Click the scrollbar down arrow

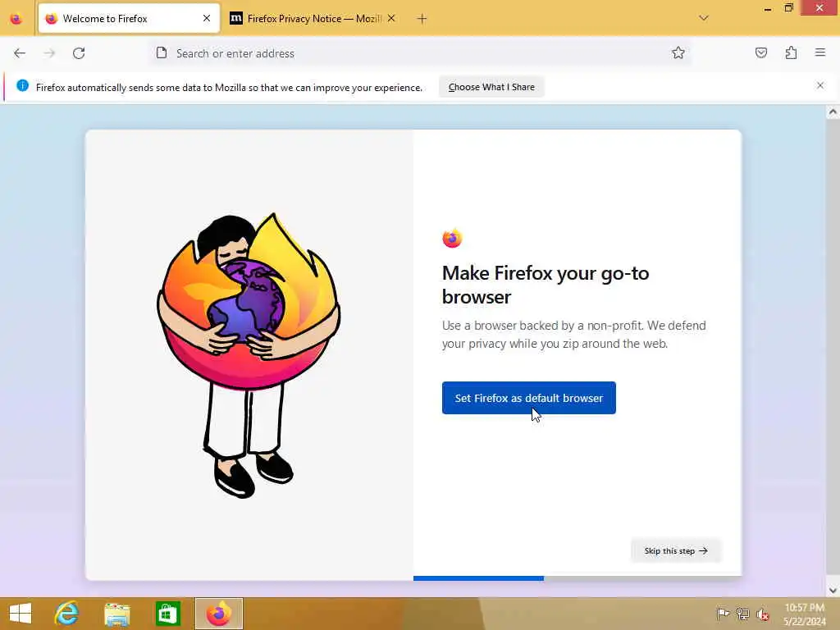click(x=833, y=591)
